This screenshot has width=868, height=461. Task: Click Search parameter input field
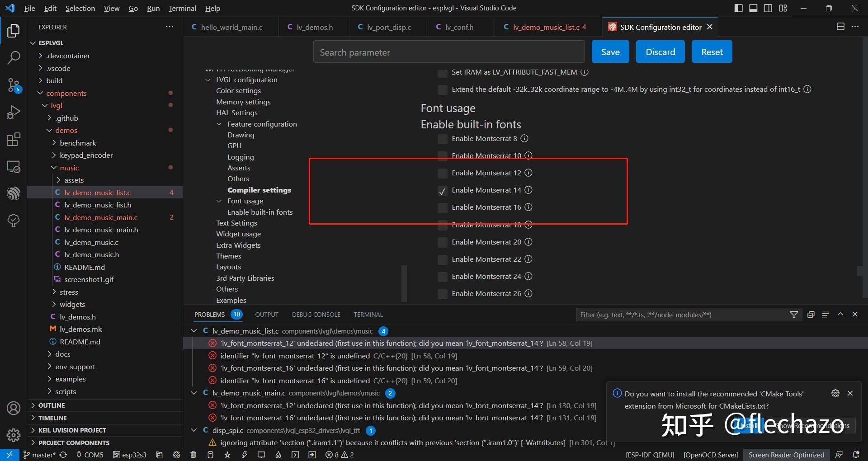click(448, 52)
